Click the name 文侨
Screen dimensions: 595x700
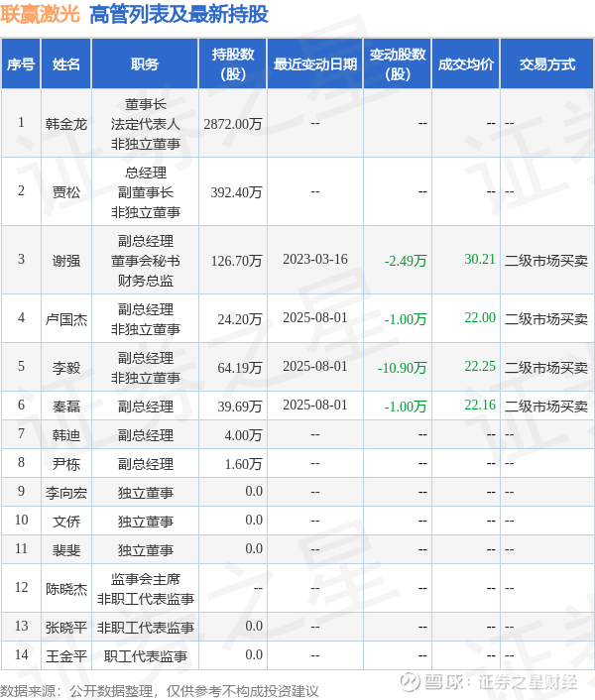pos(66,522)
